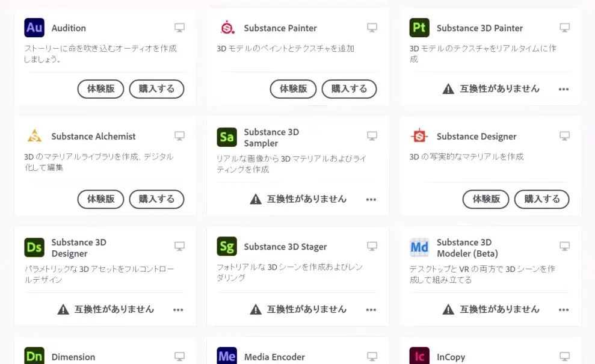Click the Media Encoder Me icon
Image resolution: width=595 pixels, height=364 pixels.
point(227,356)
